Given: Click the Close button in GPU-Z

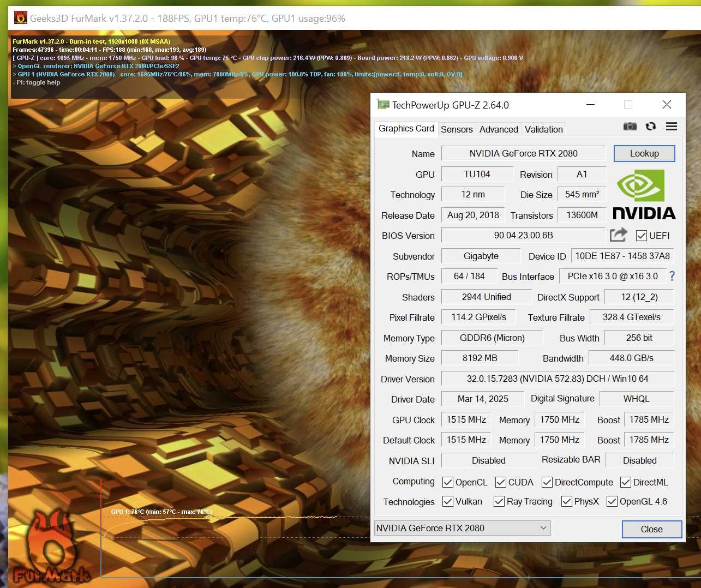Looking at the screenshot, I should point(652,529).
